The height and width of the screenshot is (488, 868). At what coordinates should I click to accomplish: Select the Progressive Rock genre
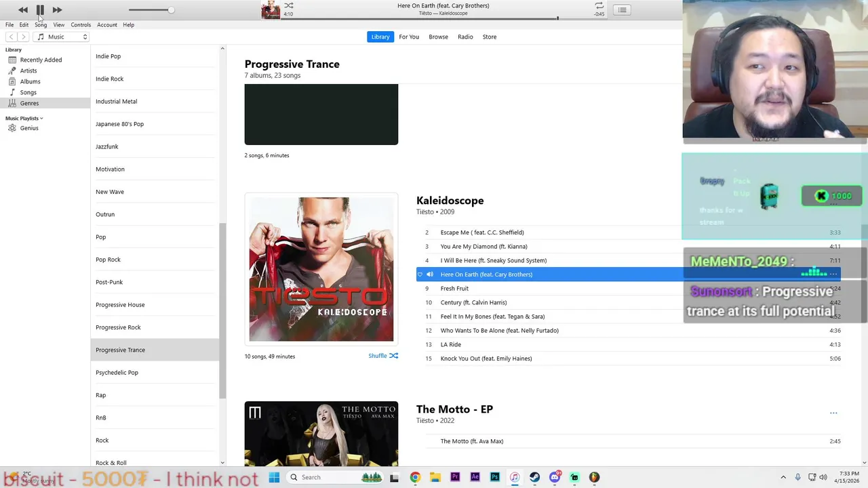click(118, 327)
